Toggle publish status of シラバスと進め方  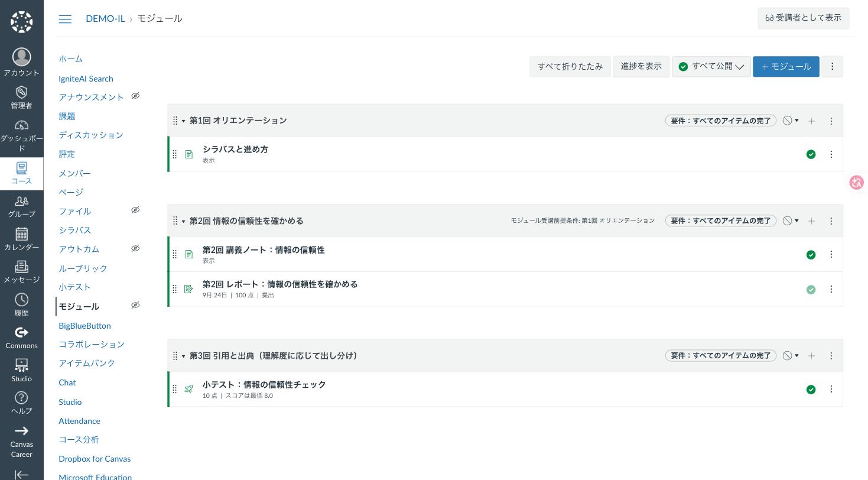pos(811,154)
